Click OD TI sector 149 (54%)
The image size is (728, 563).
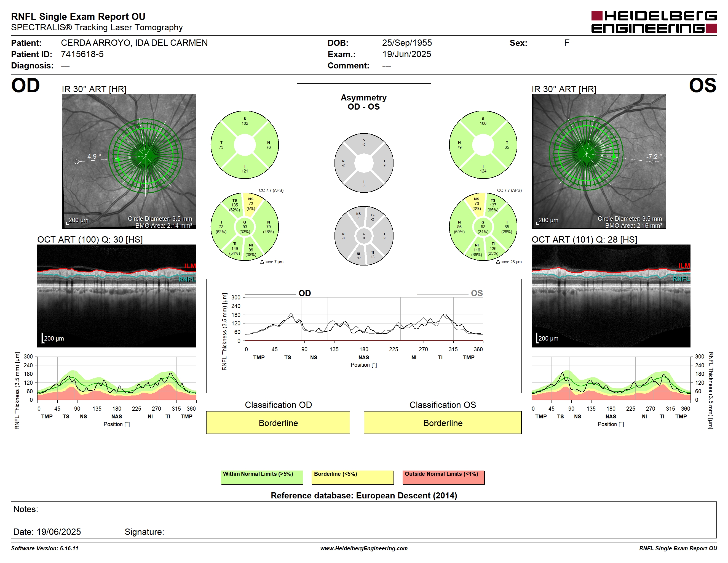(234, 249)
